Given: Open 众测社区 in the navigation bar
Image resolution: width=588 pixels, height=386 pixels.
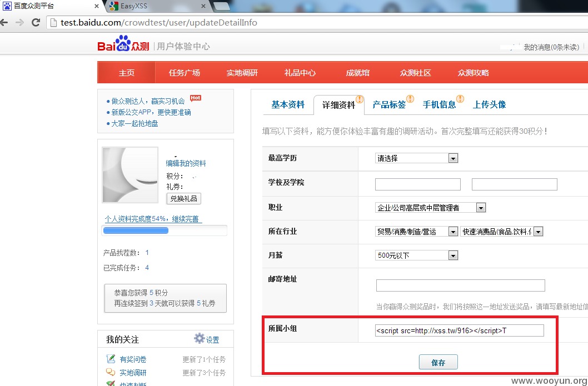Looking at the screenshot, I should click(415, 73).
